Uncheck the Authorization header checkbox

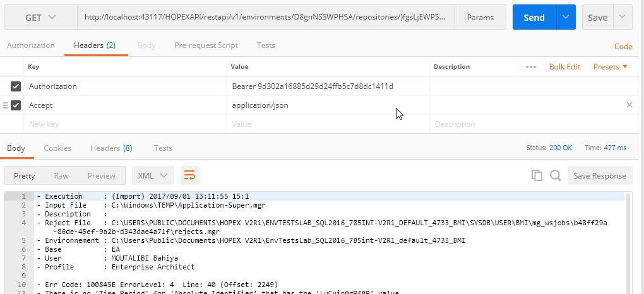16,86
